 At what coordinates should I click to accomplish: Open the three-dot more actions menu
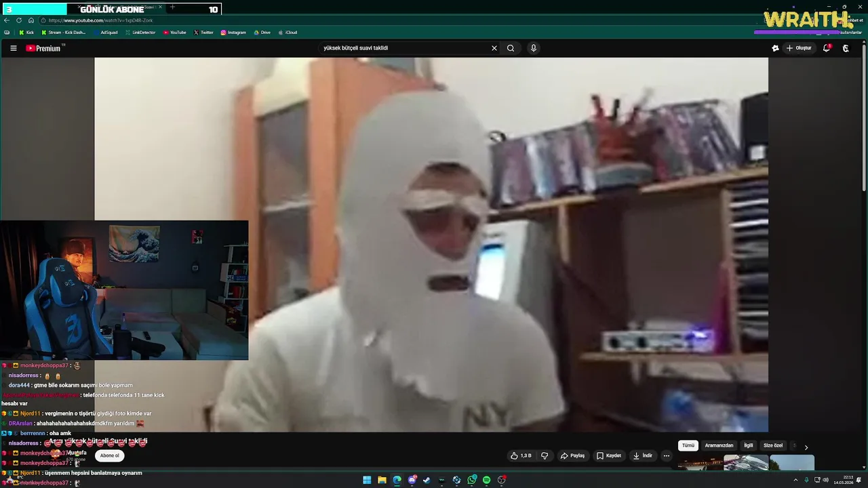667,455
